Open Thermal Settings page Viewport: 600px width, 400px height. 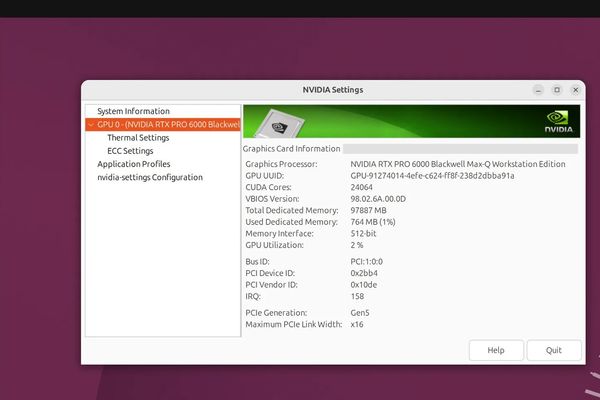pyautogui.click(x=138, y=137)
